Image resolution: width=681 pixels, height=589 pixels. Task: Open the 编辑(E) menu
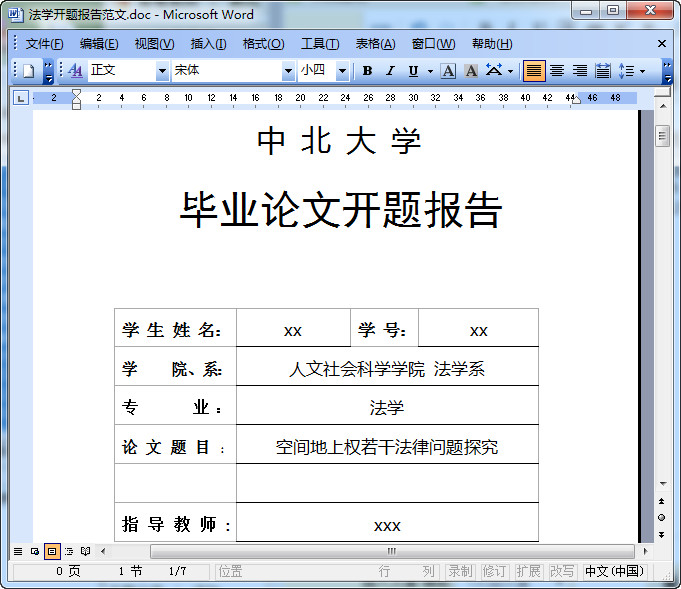(x=99, y=44)
